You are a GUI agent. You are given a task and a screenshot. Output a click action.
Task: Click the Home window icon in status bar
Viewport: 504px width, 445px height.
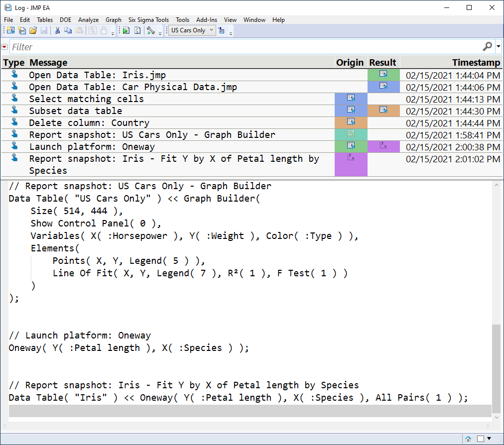(x=468, y=439)
